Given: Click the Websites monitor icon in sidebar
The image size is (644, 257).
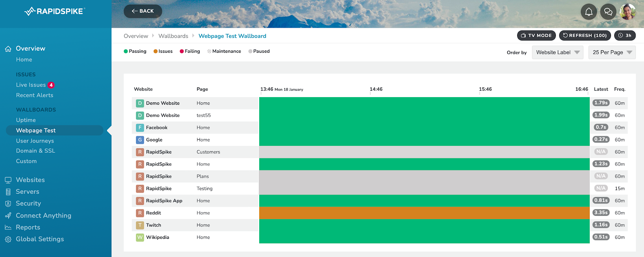Looking at the screenshot, I should [x=8, y=180].
